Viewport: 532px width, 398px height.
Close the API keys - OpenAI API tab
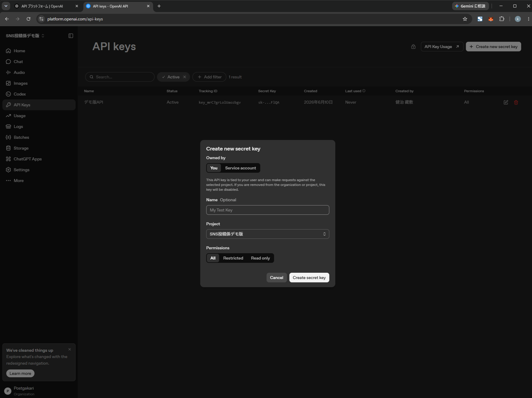pyautogui.click(x=148, y=6)
